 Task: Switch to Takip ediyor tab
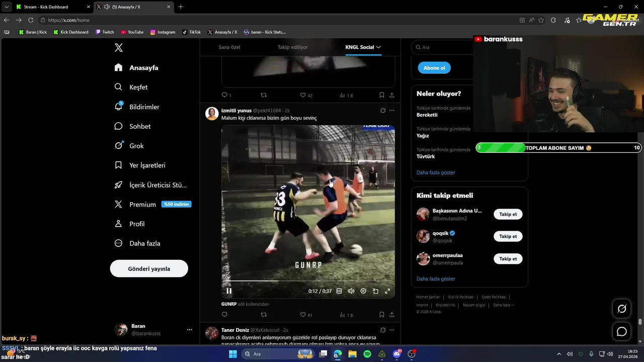tap(293, 47)
